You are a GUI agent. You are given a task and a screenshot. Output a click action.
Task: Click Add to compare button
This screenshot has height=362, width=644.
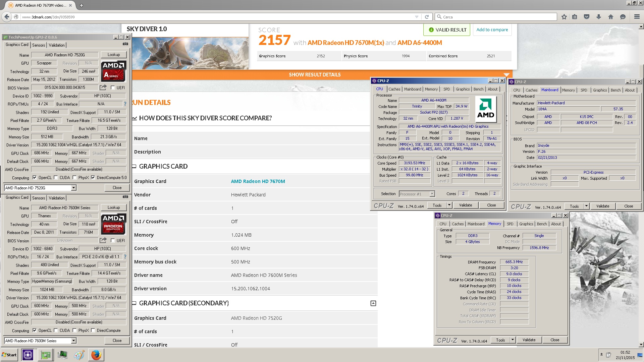click(492, 30)
